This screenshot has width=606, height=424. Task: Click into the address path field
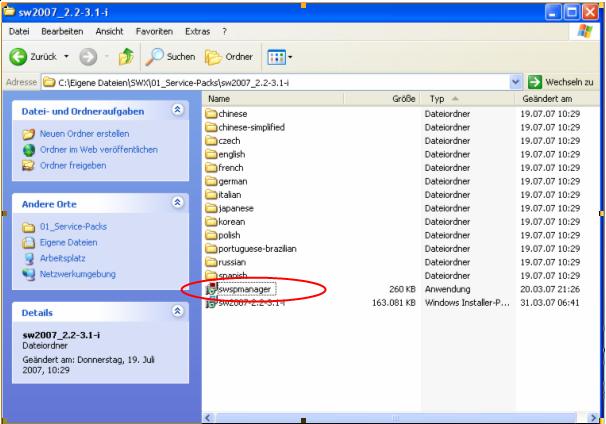(275, 82)
